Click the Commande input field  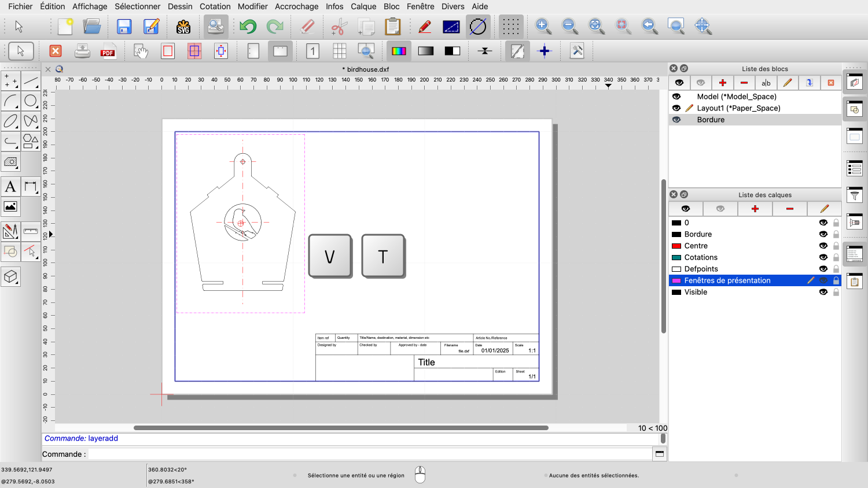pos(369,454)
